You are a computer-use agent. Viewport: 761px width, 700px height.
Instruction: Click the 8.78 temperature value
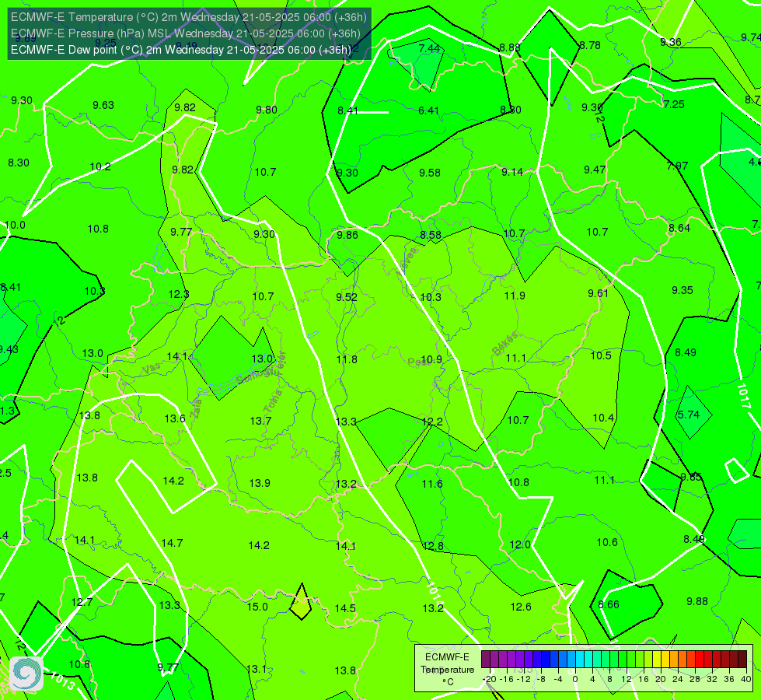click(590, 46)
